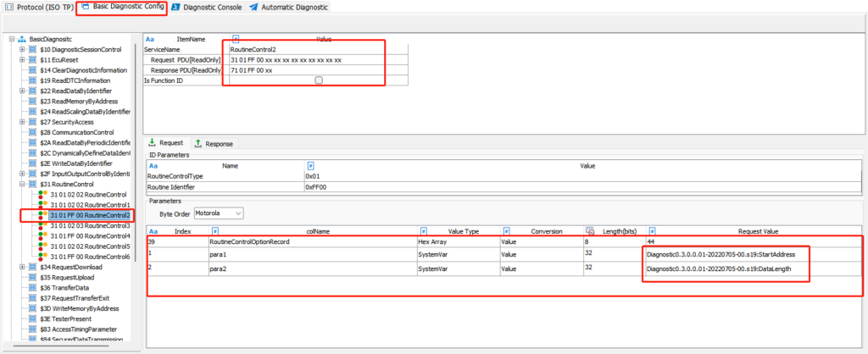
Task: Expand the $27 SecurityAccess tree node
Action: click(x=22, y=122)
